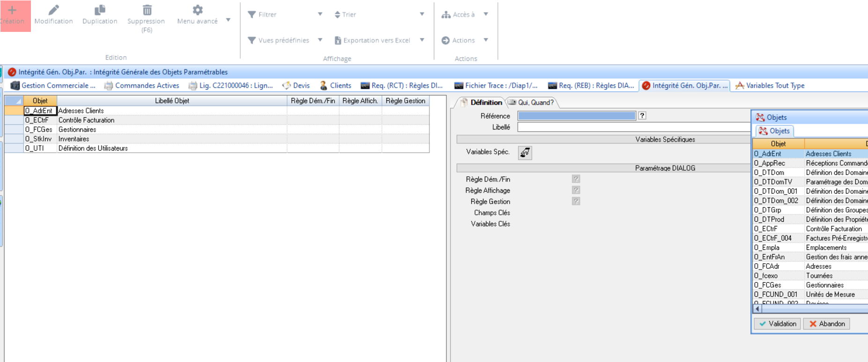The width and height of the screenshot is (868, 362).
Task: Expand the Accès à dropdown
Action: click(x=486, y=14)
